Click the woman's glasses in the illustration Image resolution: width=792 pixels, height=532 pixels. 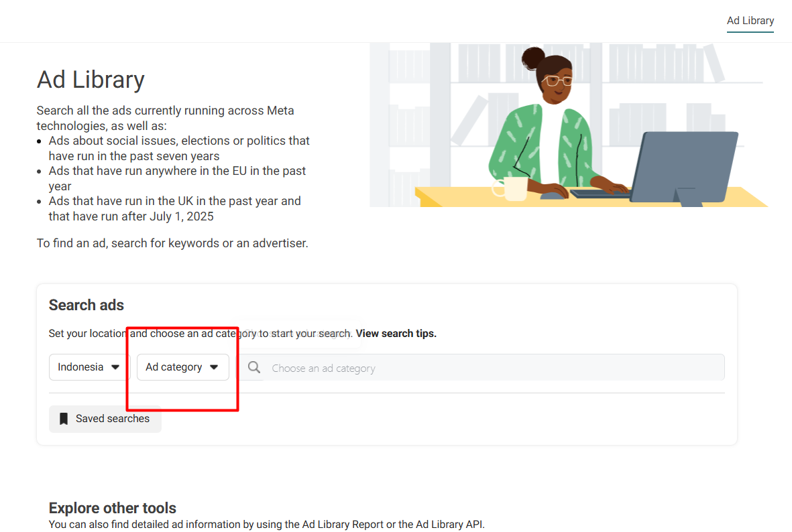click(x=558, y=81)
